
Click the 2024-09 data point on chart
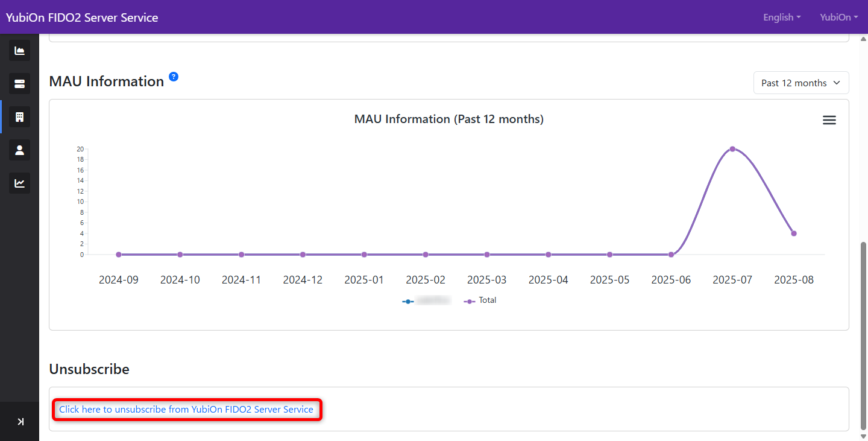[119, 255]
